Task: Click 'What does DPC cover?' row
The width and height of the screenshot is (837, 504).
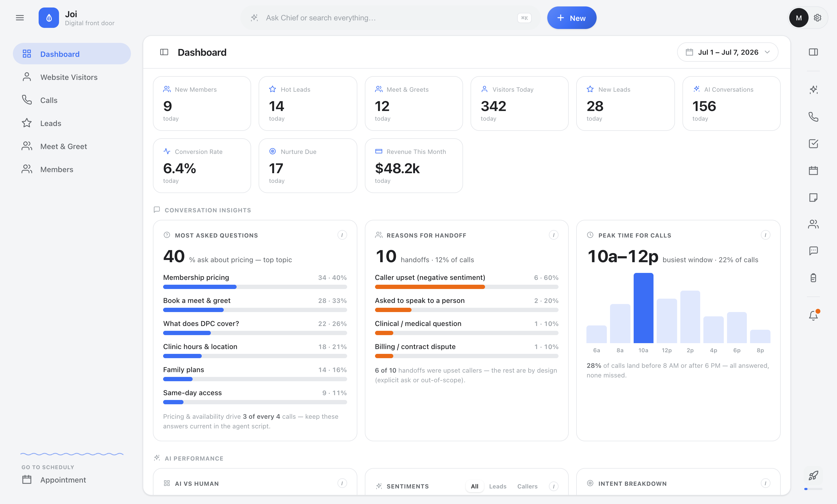Action: (x=255, y=328)
